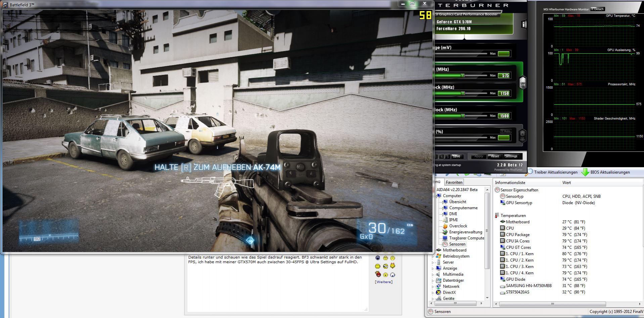Toggle the Link clocks button in Afterburner
The height and width of the screenshot is (318, 644).
coord(523,82)
